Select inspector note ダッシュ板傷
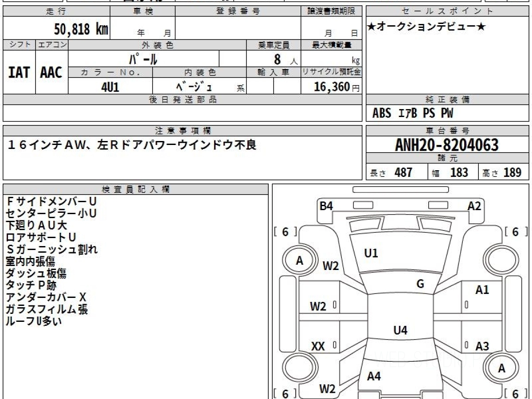Image resolution: width=532 pixels, height=399 pixels. pos(36,273)
